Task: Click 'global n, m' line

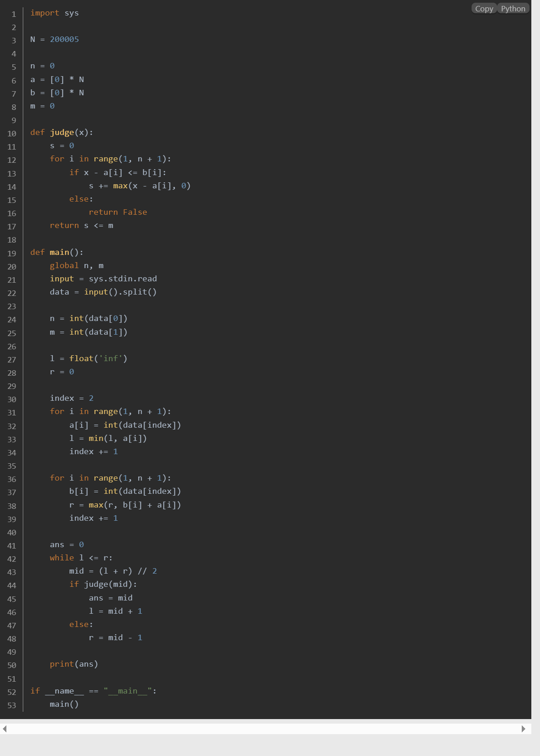Action: click(77, 265)
